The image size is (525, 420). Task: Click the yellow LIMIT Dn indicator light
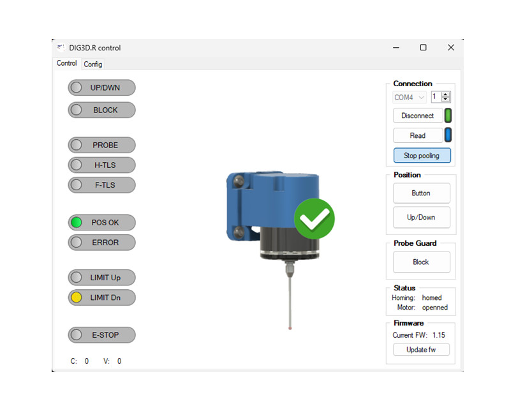(x=77, y=297)
